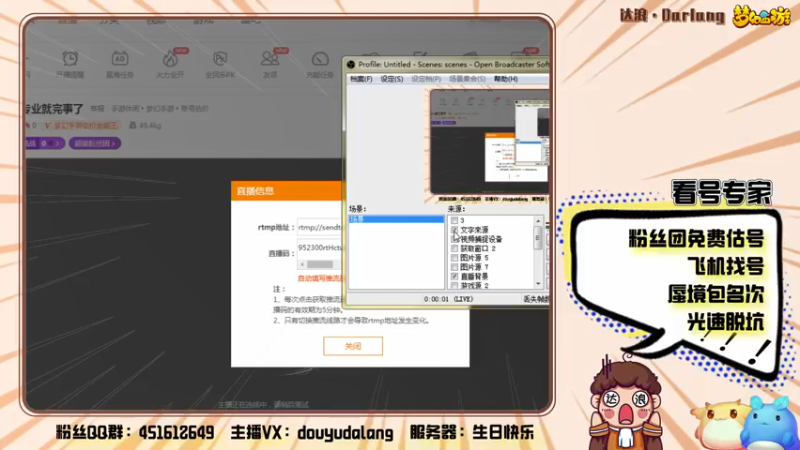Toggle the 游戏源 2 source checkbox
Viewport: 800px width, 450px height.
pos(454,285)
